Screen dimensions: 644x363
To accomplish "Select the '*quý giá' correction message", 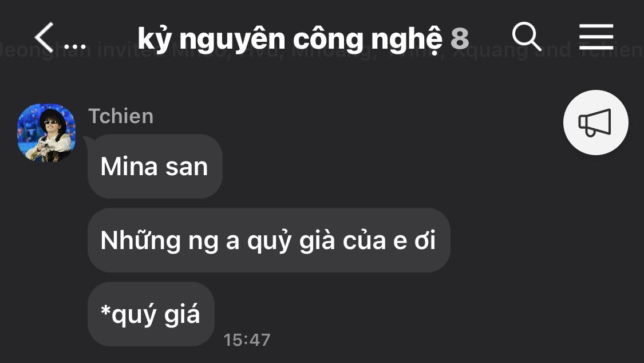I will point(151,314).
